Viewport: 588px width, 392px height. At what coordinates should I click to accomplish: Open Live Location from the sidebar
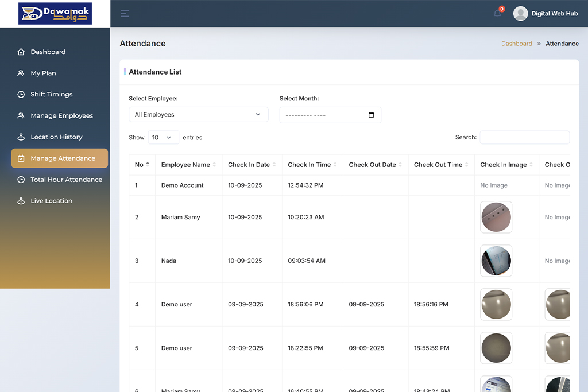(x=52, y=200)
